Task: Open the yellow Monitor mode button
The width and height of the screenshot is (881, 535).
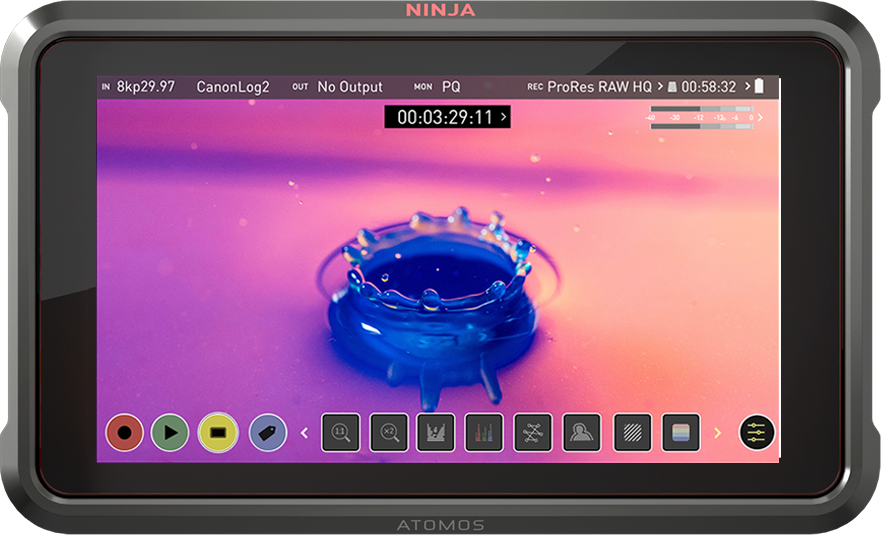Action: (x=218, y=433)
